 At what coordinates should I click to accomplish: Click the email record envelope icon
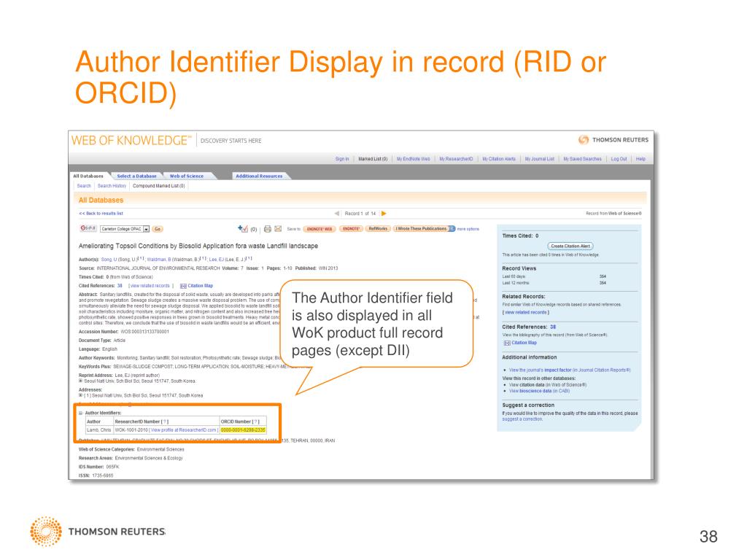click(278, 229)
